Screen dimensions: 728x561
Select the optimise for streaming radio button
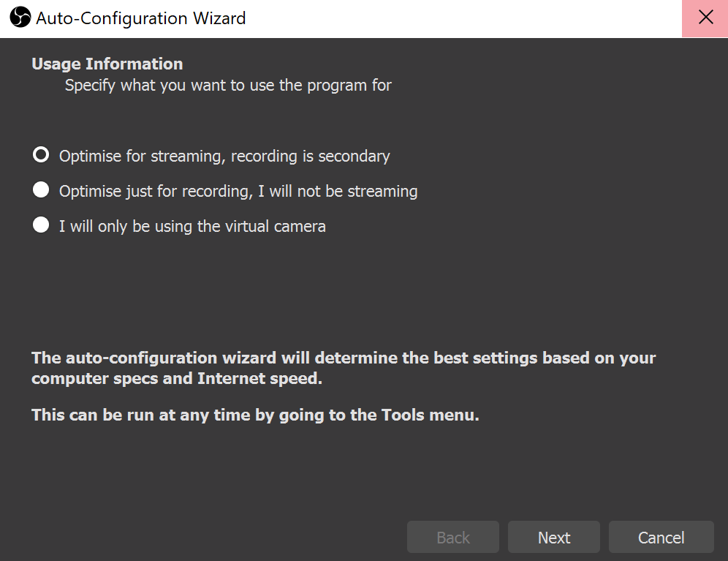point(41,155)
